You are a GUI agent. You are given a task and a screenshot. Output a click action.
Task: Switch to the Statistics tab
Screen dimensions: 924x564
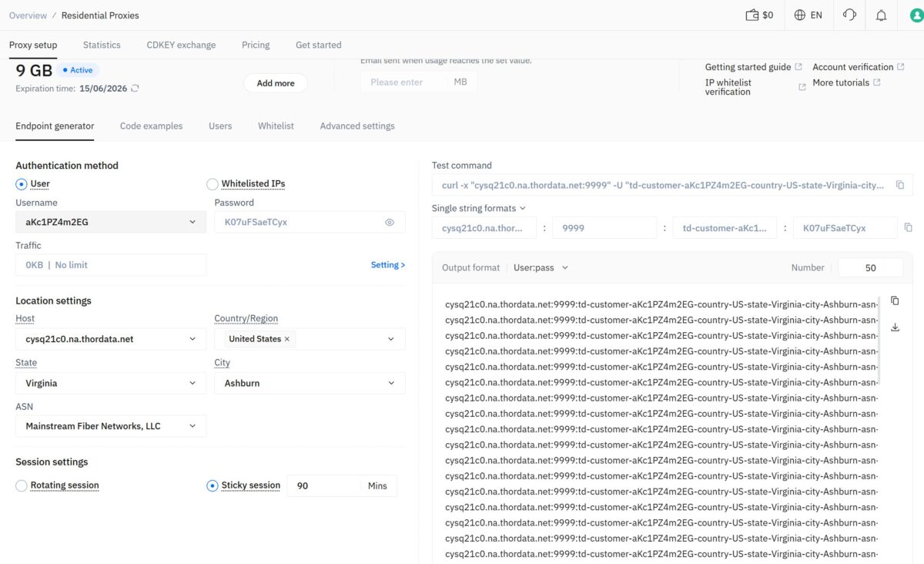[102, 45]
